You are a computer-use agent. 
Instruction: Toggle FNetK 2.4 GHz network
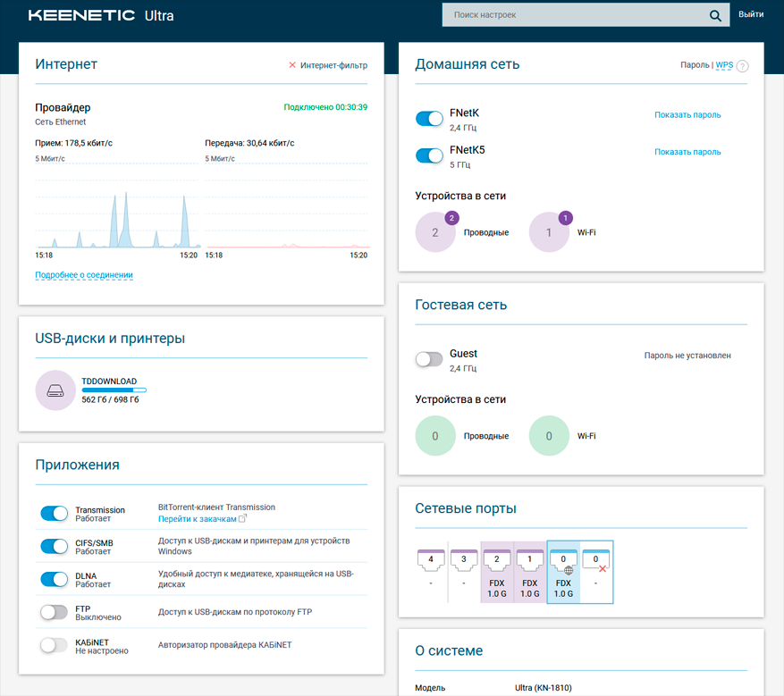[x=429, y=119]
